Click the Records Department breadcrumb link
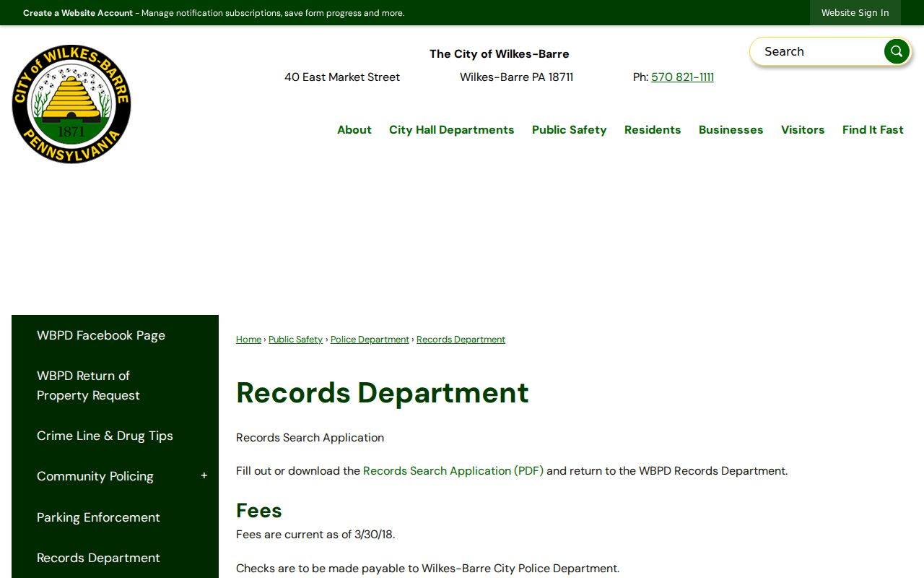Screen dimensions: 924x578 tap(461, 340)
